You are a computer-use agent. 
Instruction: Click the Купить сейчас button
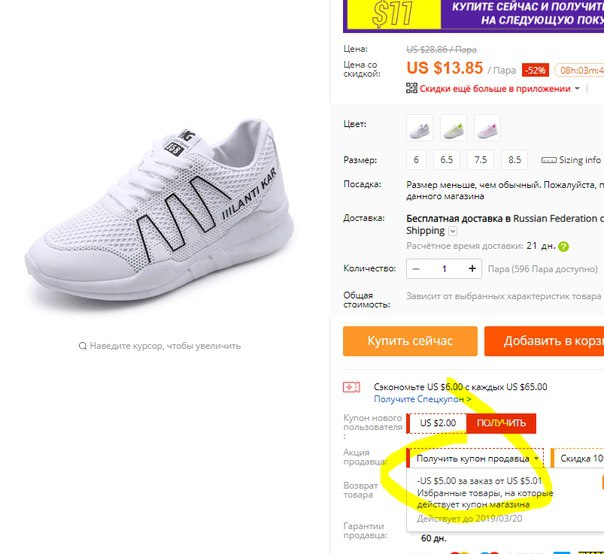pyautogui.click(x=410, y=341)
